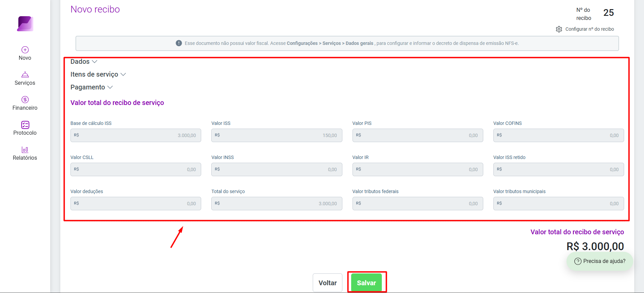Open Configurar nº do recibo link
The image size is (644, 293).
click(589, 29)
